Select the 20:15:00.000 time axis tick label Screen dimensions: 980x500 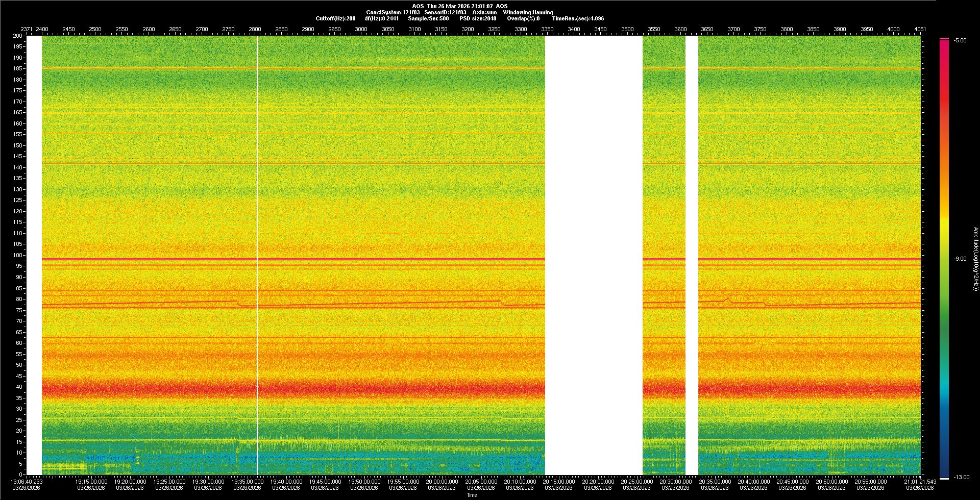point(558,481)
